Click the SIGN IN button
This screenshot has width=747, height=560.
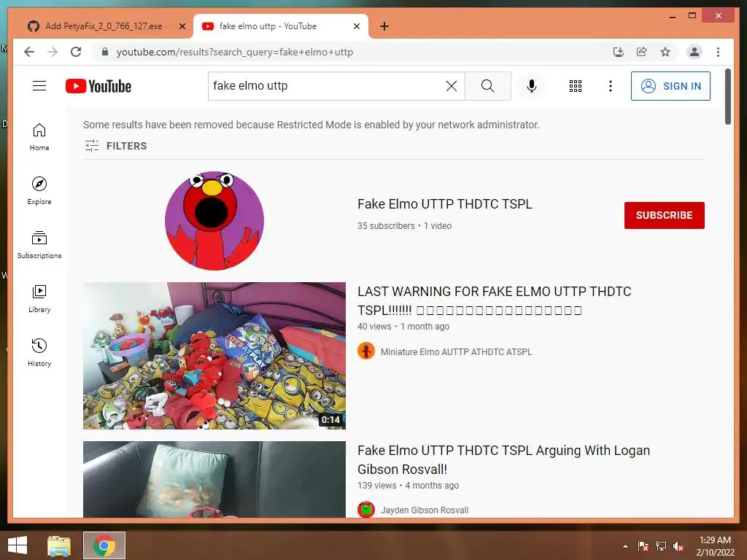coord(670,86)
